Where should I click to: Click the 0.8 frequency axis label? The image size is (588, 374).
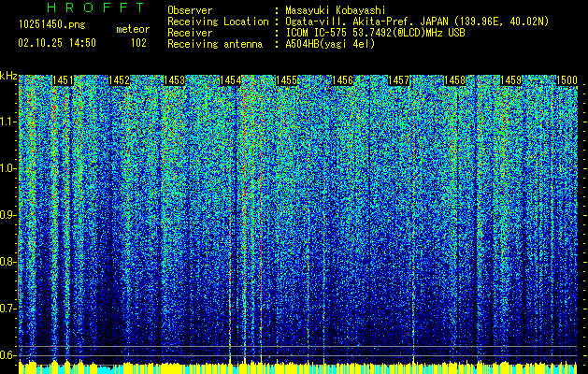(x=7, y=262)
